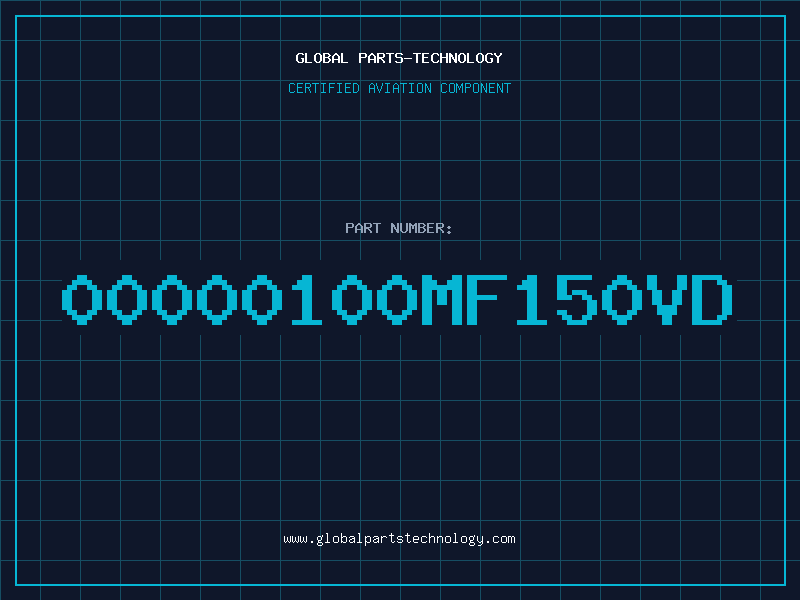Click the digit 5 in part number
The image size is (800, 600).
tap(577, 300)
